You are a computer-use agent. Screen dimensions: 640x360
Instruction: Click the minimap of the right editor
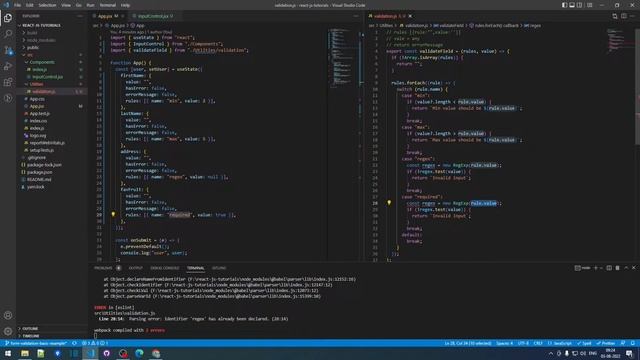coord(616,41)
